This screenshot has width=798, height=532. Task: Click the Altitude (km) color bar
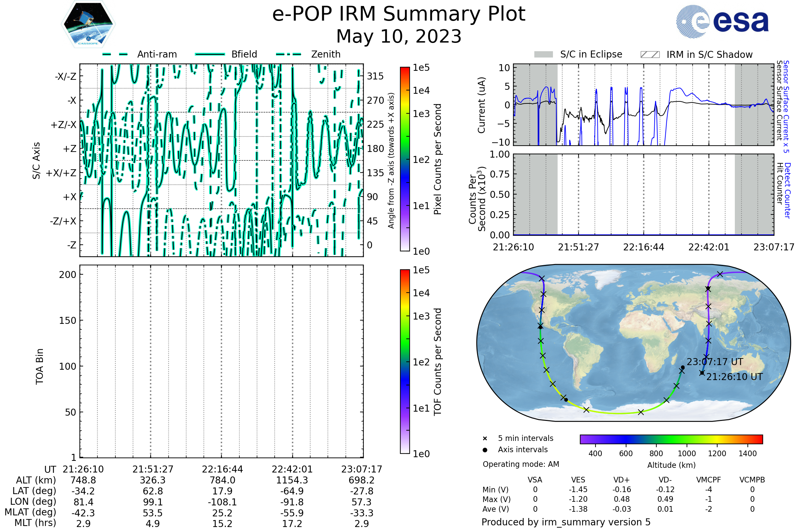(671, 439)
